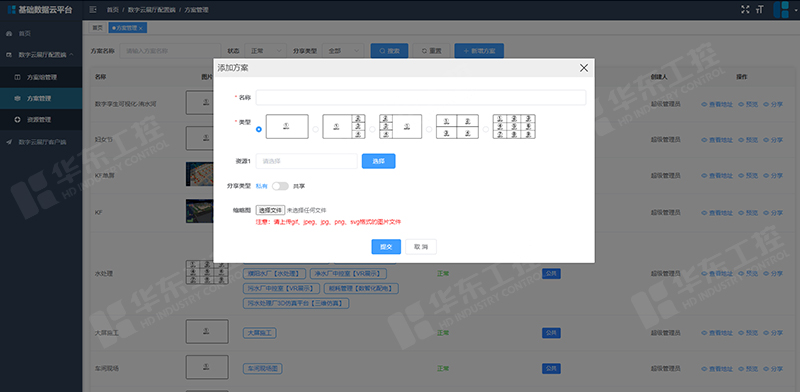Screen dimensions: 800x392
Task: Click 预览 in the 妇女节 row
Action: coord(748,140)
